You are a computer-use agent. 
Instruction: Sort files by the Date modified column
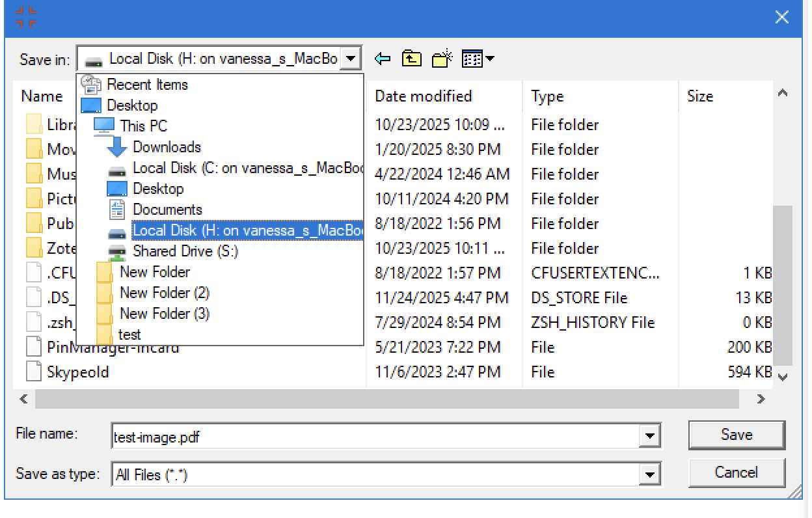click(x=423, y=96)
